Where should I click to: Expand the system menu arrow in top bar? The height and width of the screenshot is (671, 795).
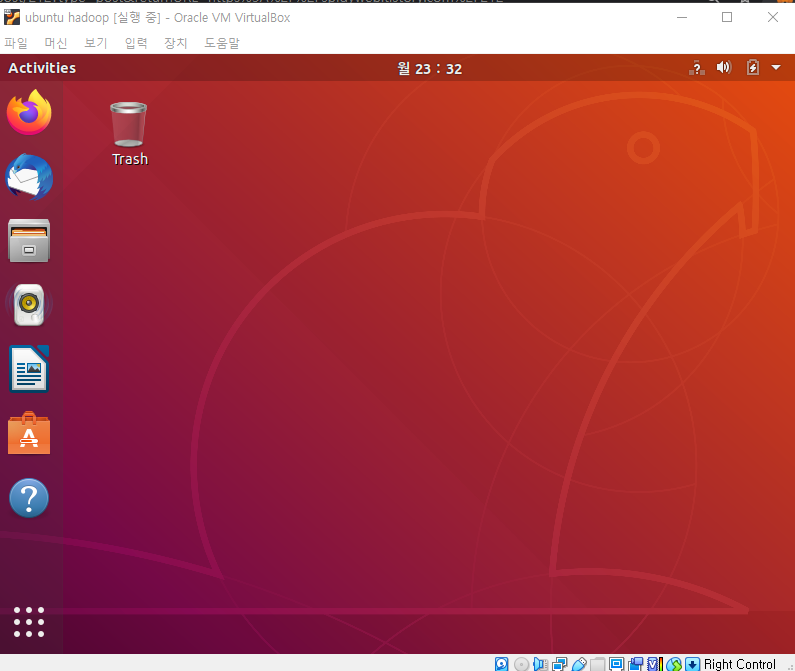click(776, 67)
